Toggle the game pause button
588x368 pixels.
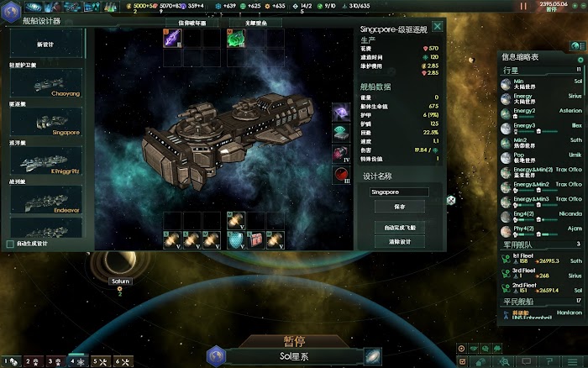click(523, 6)
